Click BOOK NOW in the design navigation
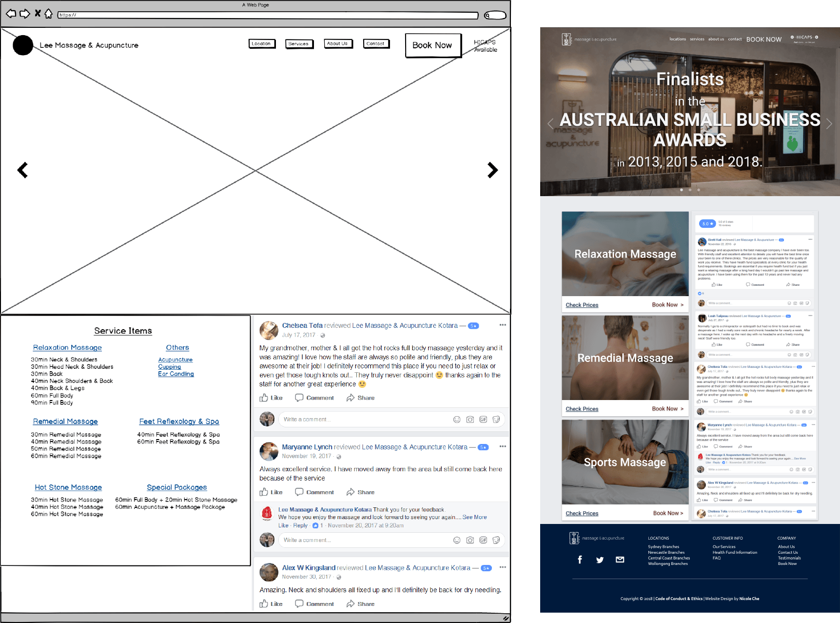 click(763, 40)
